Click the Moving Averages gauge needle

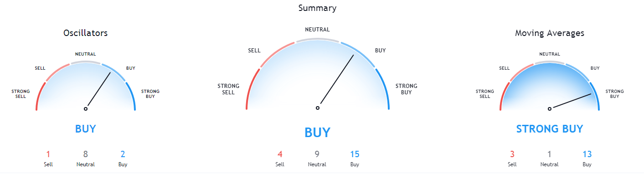(x=572, y=101)
